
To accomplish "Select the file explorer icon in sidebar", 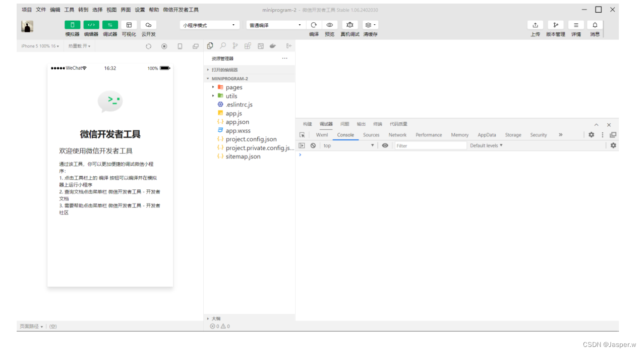I will [x=210, y=46].
